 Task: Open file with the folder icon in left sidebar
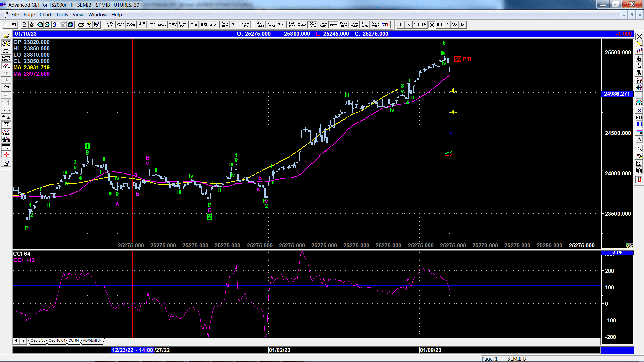pos(6,36)
